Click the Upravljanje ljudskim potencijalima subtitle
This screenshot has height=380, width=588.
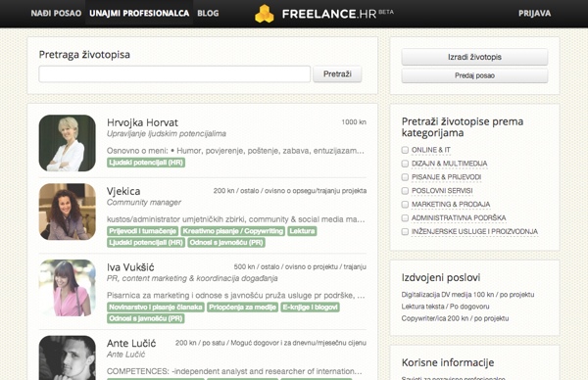pyautogui.click(x=167, y=134)
